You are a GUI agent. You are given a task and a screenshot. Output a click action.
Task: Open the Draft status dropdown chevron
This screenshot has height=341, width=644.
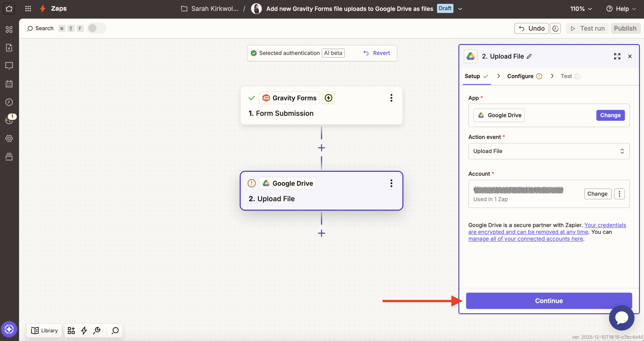click(x=460, y=9)
